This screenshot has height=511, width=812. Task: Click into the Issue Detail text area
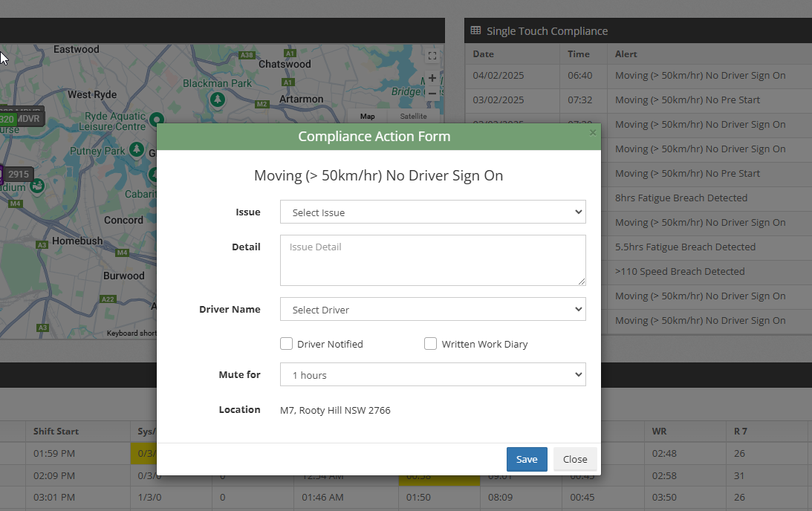[432, 261]
